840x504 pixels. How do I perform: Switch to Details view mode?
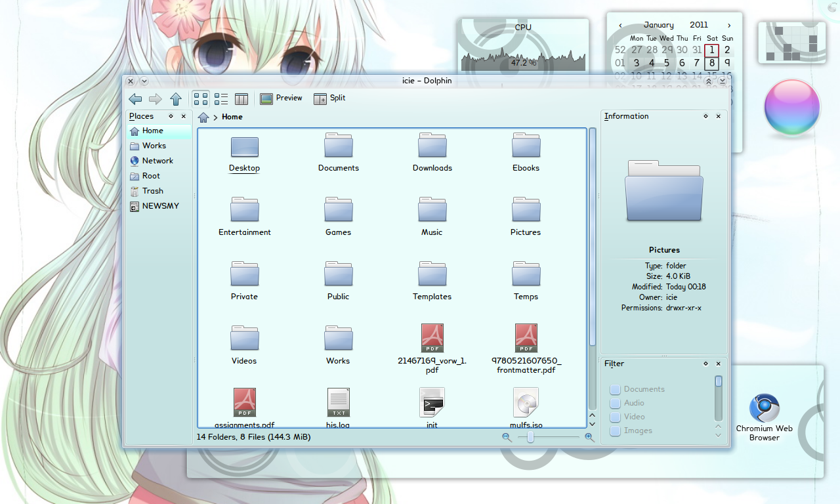[221, 99]
